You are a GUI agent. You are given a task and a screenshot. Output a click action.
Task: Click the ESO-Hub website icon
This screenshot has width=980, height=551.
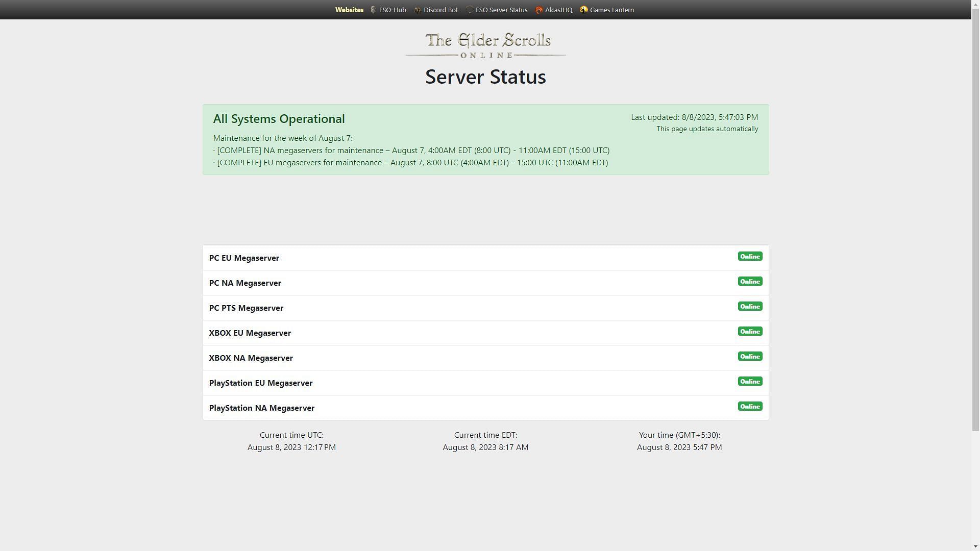coord(373,9)
